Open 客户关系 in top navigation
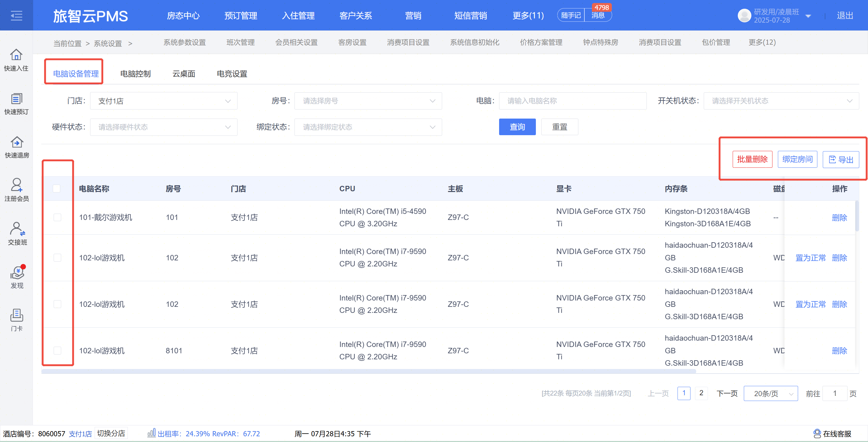The image size is (868, 442). [x=356, y=15]
